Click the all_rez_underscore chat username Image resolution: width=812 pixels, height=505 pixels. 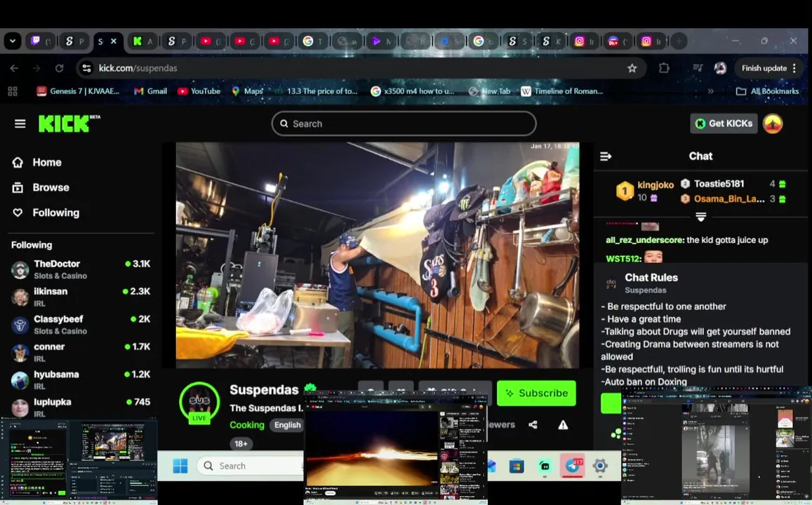coord(644,240)
